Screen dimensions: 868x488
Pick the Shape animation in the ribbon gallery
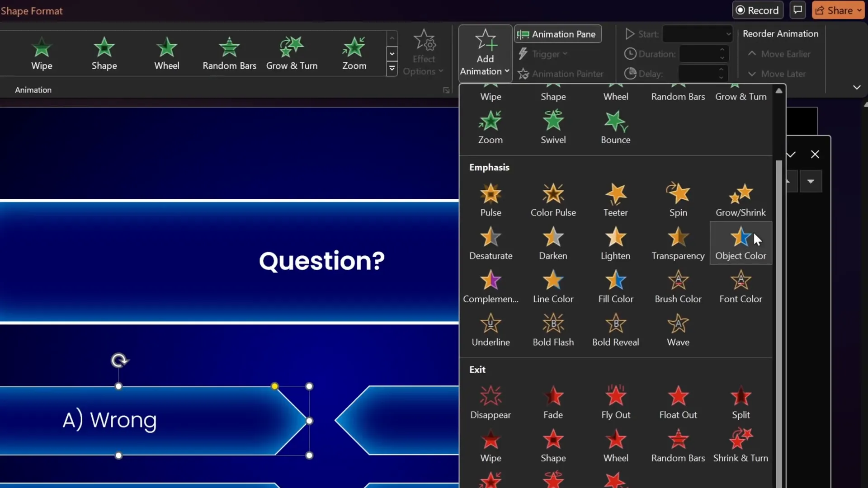point(104,53)
